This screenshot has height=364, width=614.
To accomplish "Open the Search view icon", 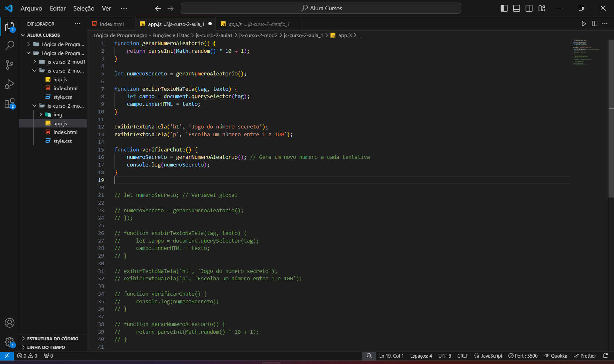I will click(10, 46).
